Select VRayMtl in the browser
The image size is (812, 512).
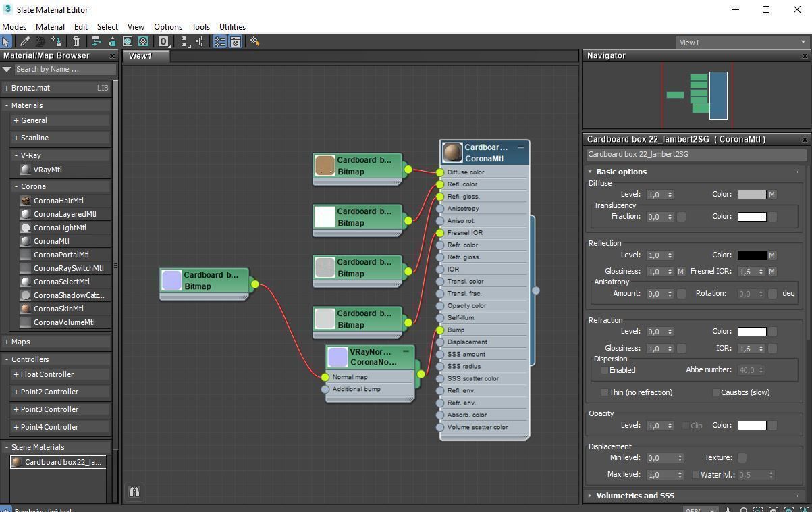(47, 170)
